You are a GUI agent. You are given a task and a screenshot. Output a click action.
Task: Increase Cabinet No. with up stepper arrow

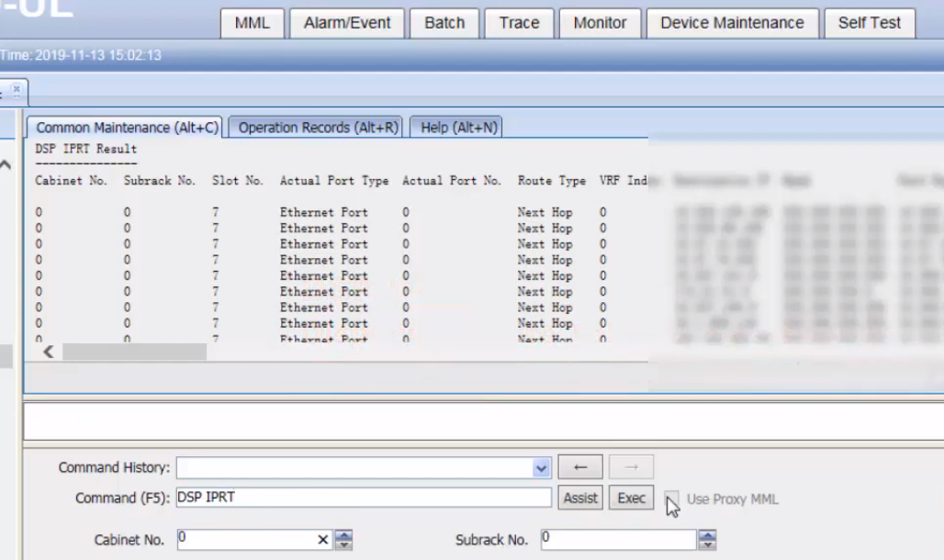[x=343, y=534]
